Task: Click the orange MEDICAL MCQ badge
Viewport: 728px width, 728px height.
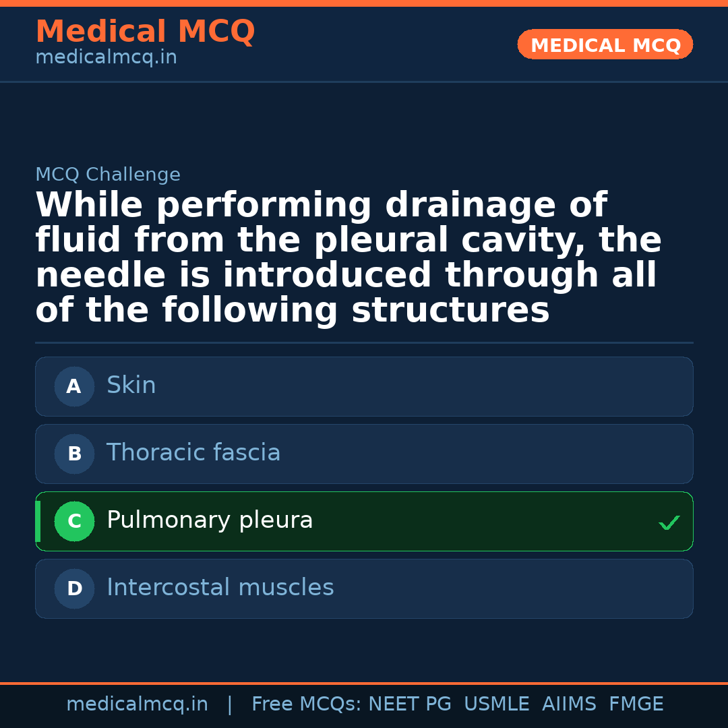Action: click(x=605, y=45)
